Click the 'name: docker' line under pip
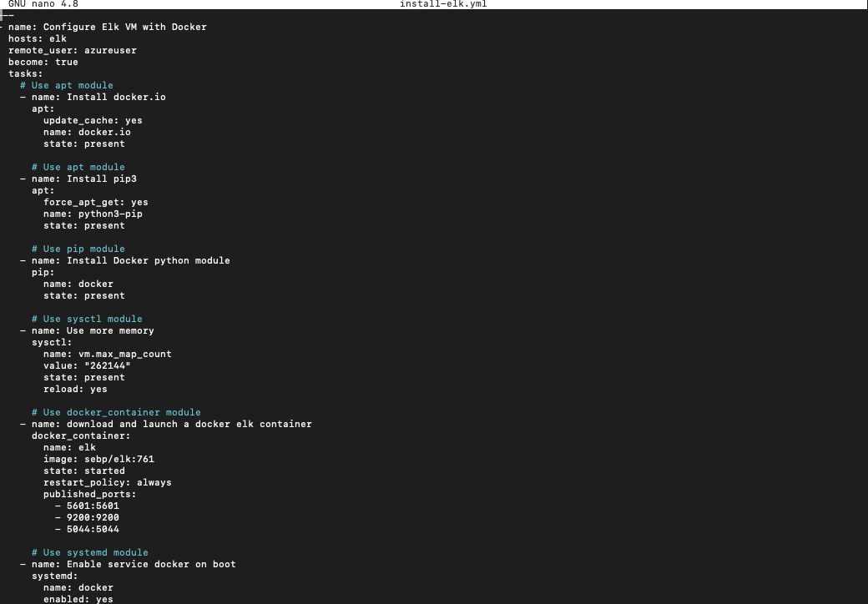The width and height of the screenshot is (868, 604). pos(78,284)
